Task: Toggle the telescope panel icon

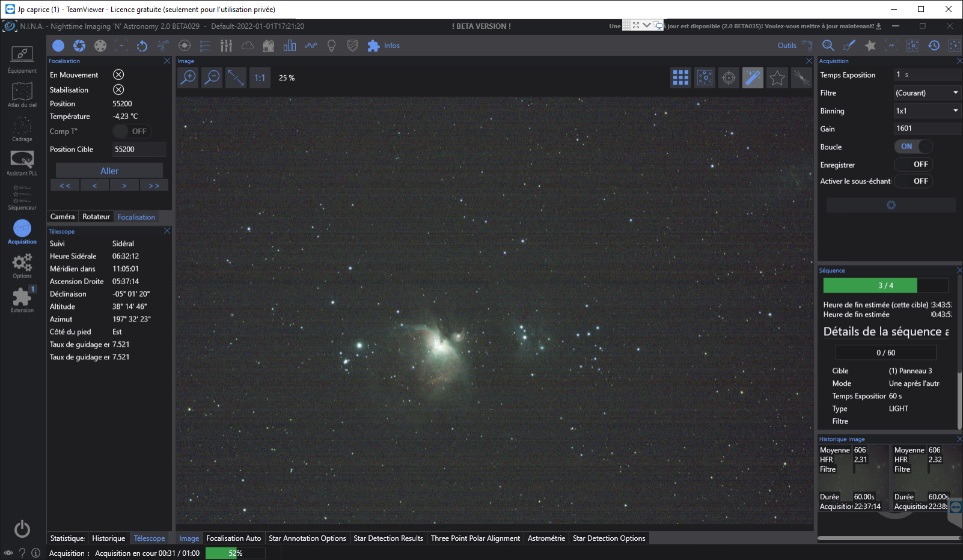Action: 163,46
